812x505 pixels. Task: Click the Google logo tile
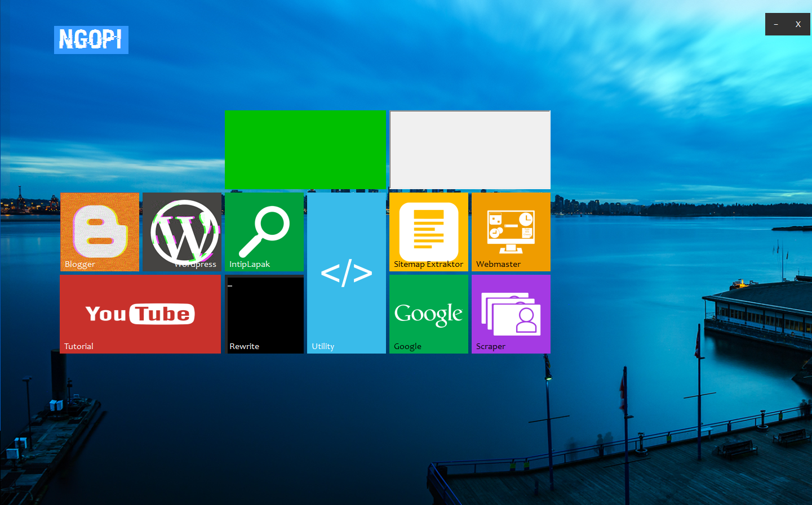429,313
